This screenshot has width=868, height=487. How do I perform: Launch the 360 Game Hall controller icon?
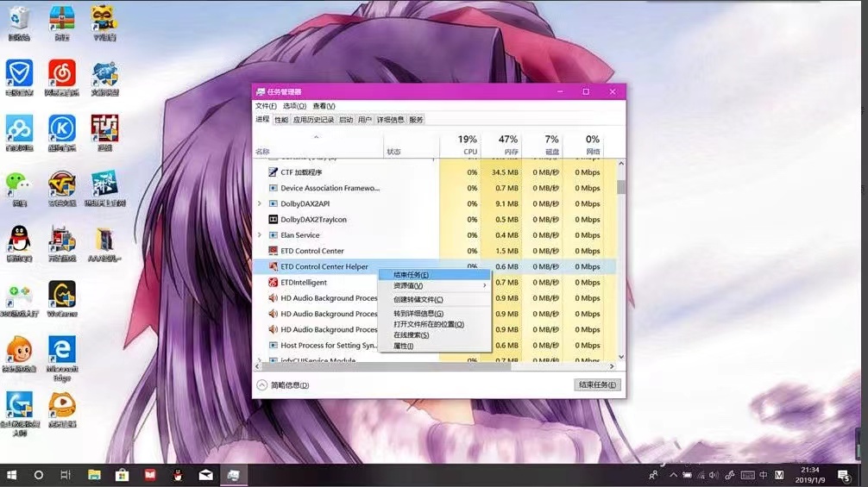pyautogui.click(x=19, y=298)
